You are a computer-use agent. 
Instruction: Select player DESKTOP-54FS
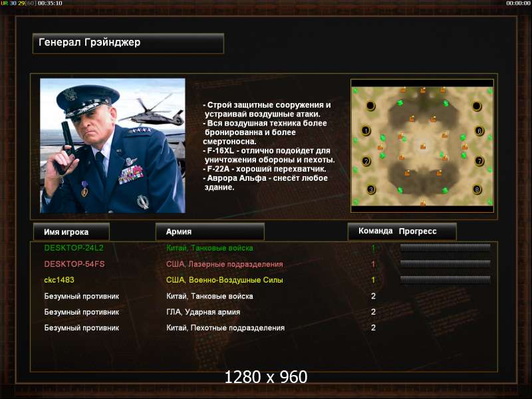click(74, 264)
